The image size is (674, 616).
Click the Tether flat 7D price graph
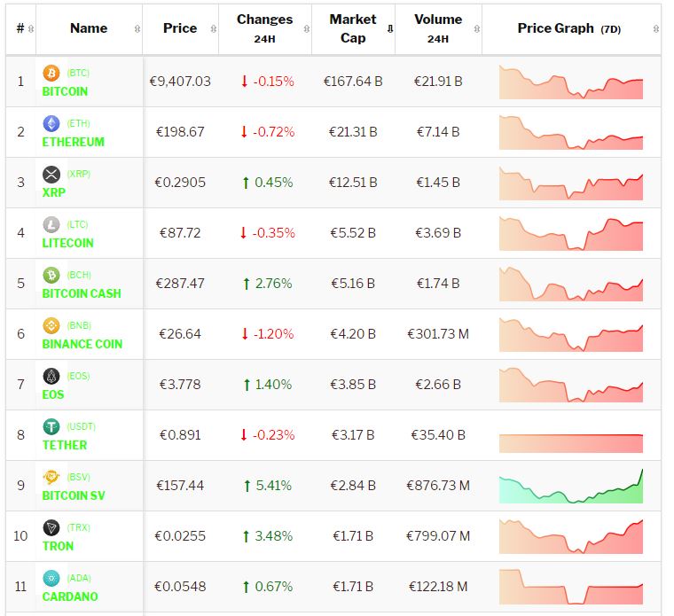[571, 435]
